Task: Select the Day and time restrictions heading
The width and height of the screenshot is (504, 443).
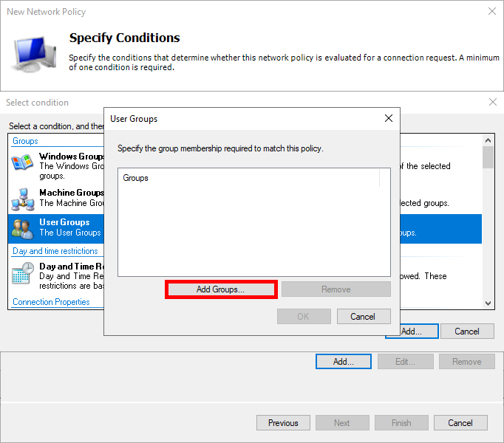Action: [x=55, y=251]
